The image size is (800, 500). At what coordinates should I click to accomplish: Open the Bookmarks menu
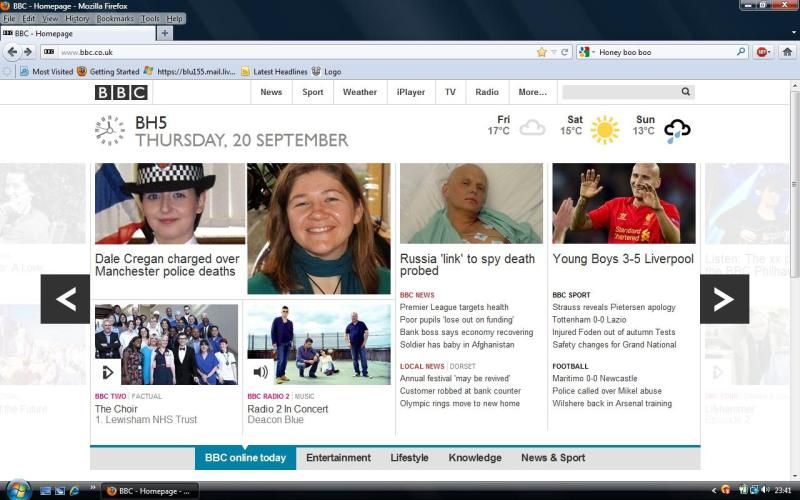coord(115,18)
